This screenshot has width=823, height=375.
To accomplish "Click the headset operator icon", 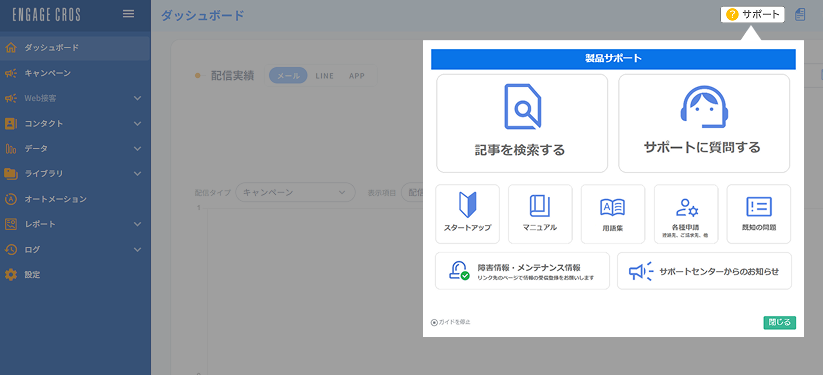I will (x=703, y=106).
